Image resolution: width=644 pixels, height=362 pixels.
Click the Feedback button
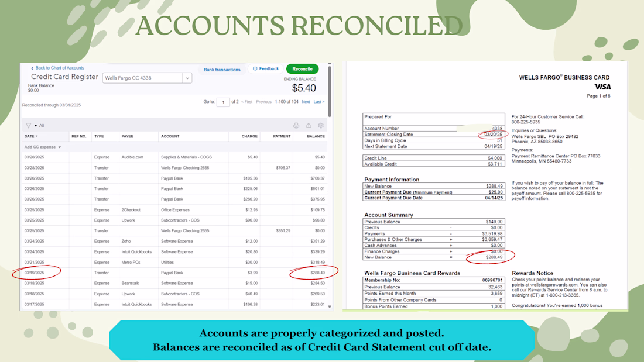pos(266,68)
